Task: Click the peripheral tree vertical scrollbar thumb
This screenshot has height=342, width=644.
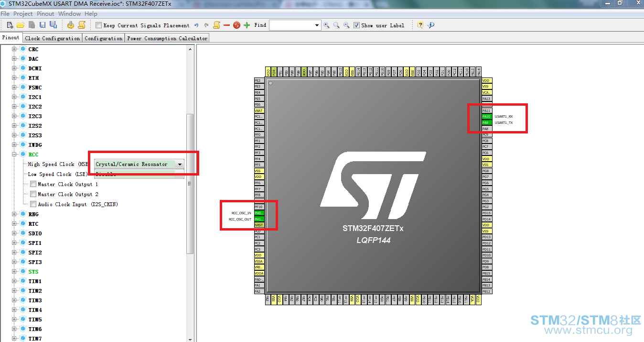Action: pyautogui.click(x=190, y=184)
